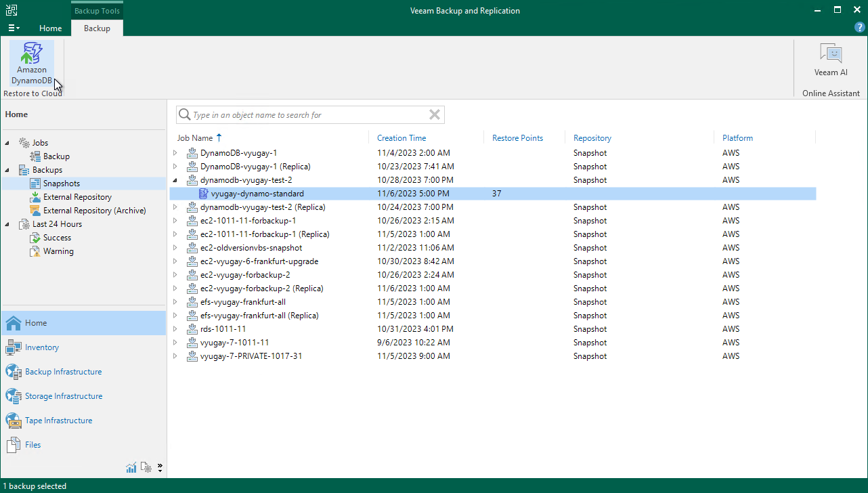Switch to the Backup ribbon tab
868x493 pixels.
(97, 28)
